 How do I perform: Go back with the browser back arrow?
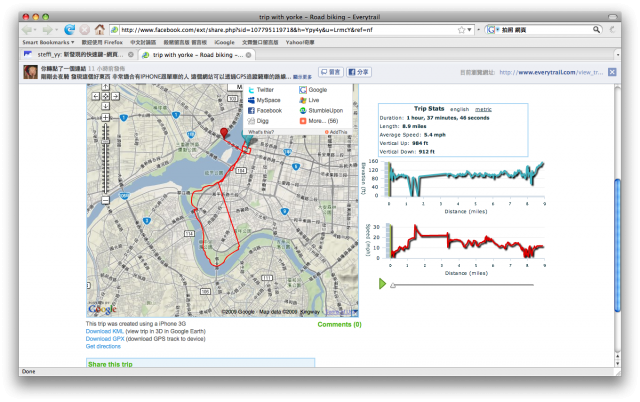coord(27,30)
